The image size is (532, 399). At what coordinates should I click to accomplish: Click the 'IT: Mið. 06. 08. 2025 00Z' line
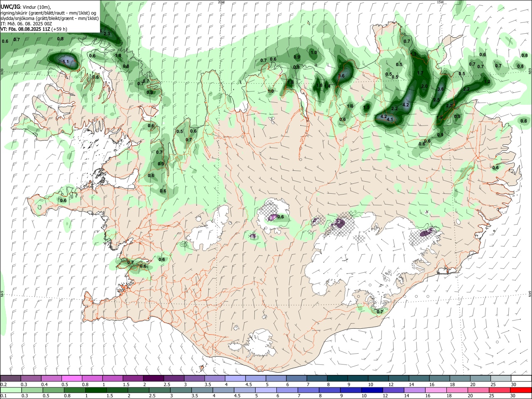26,24
